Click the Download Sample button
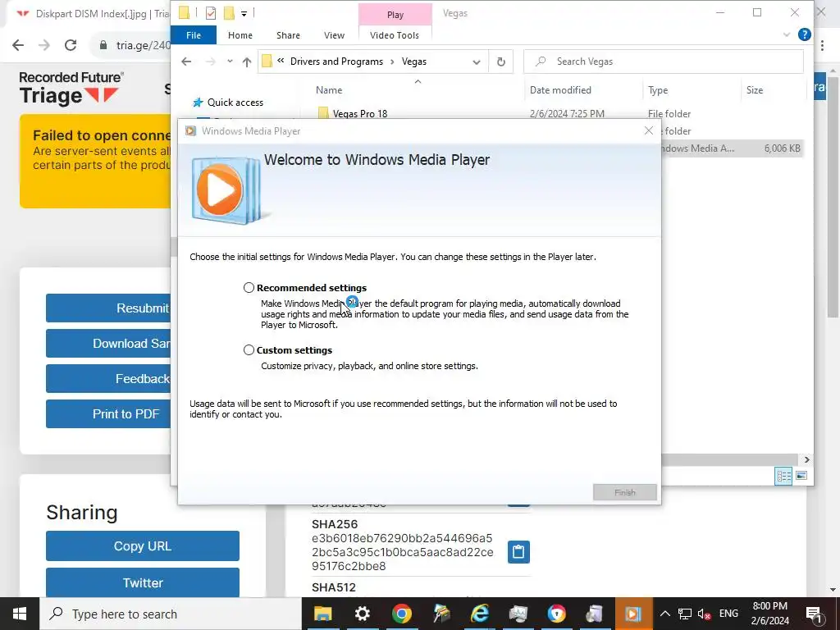 click(108, 344)
